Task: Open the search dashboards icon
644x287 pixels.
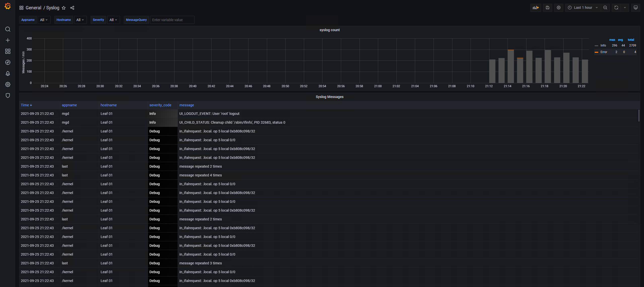Action: point(8,29)
